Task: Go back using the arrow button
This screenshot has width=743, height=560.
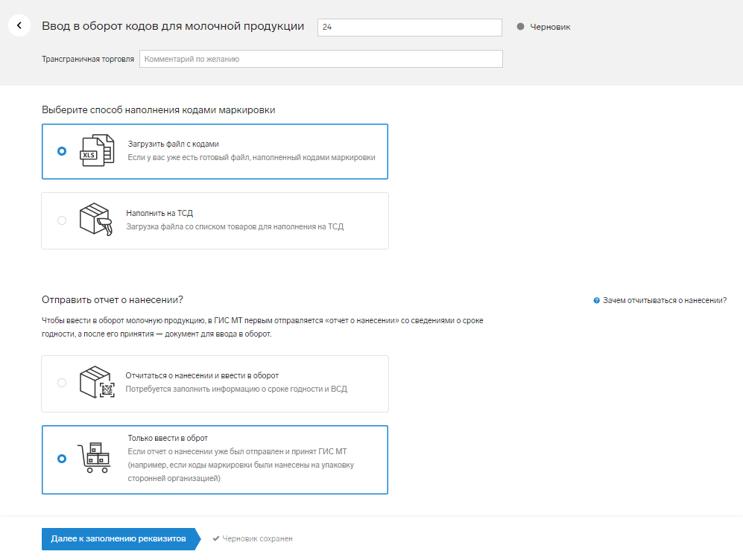Action: tap(19, 25)
